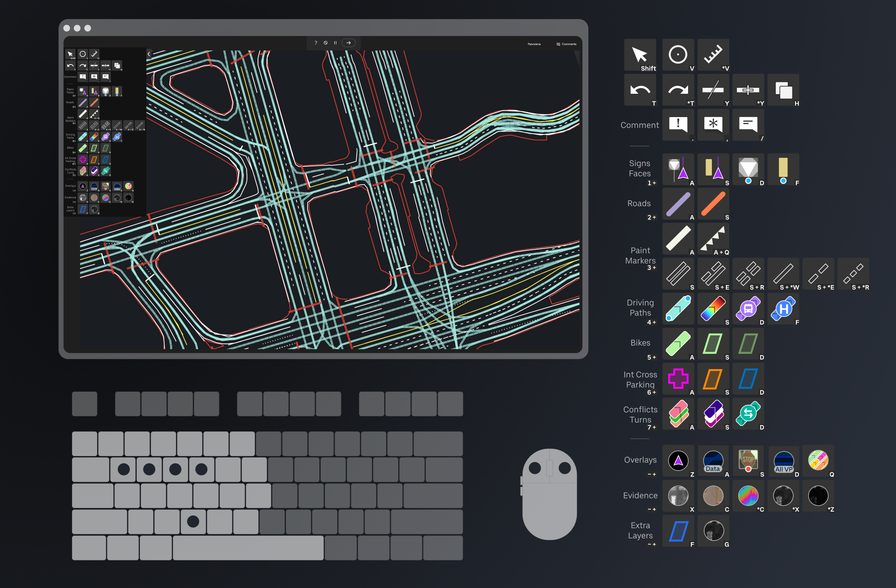Click the large undo arrow icon labeled T
This screenshot has height=588, width=896.
click(640, 90)
